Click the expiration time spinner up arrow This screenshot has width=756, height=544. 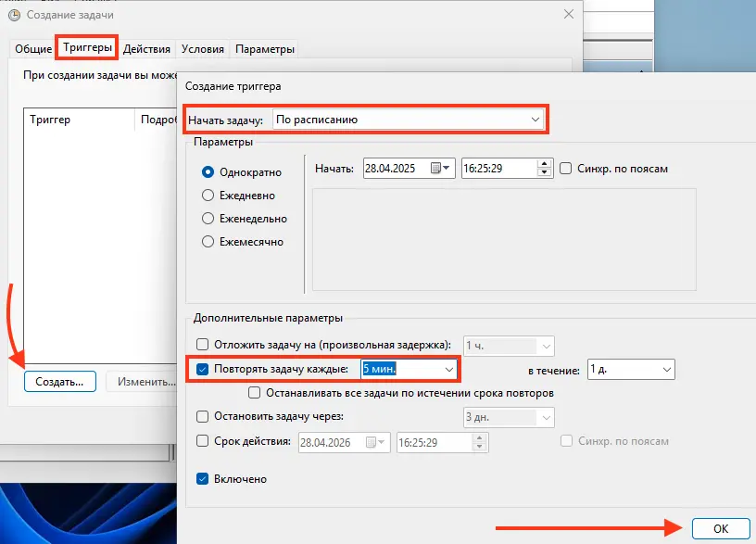tap(479, 438)
